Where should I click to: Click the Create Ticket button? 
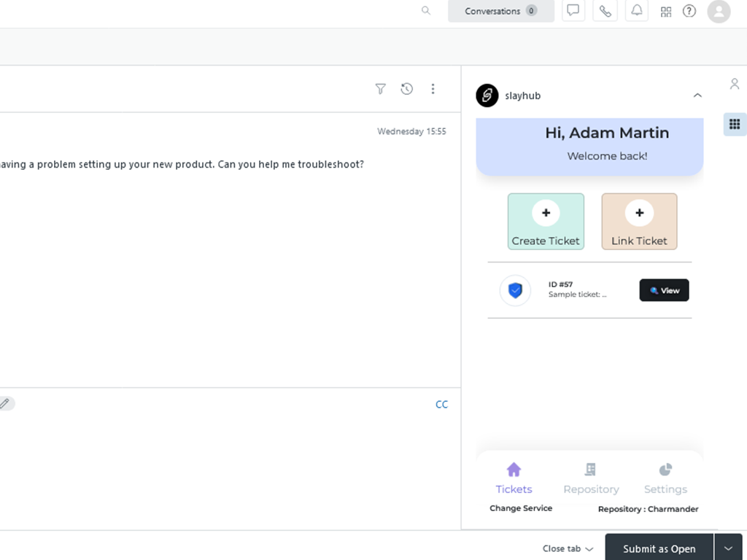point(546,222)
